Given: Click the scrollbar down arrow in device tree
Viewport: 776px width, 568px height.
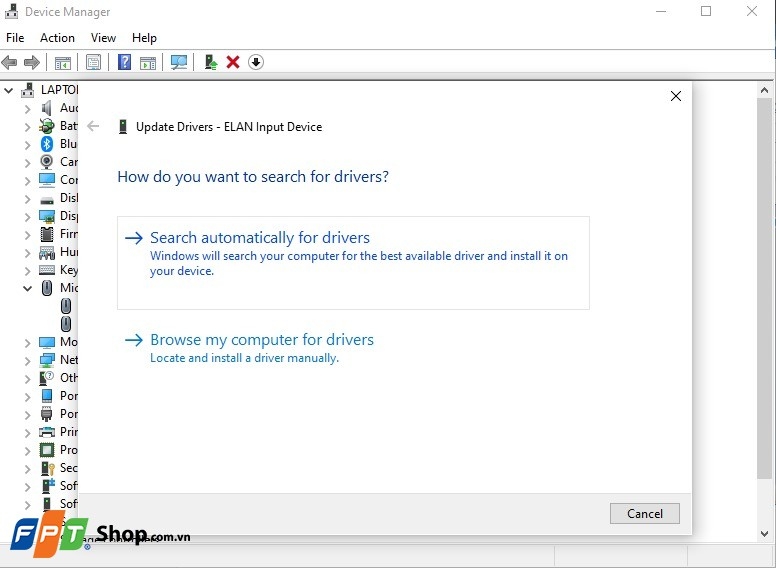Looking at the screenshot, I should tap(764, 533).
